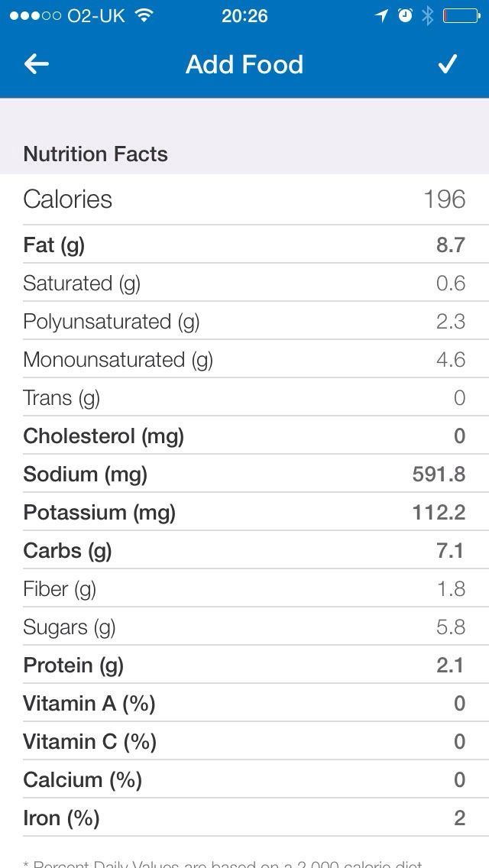Tap the Cholesterol (mg) row

244,436
